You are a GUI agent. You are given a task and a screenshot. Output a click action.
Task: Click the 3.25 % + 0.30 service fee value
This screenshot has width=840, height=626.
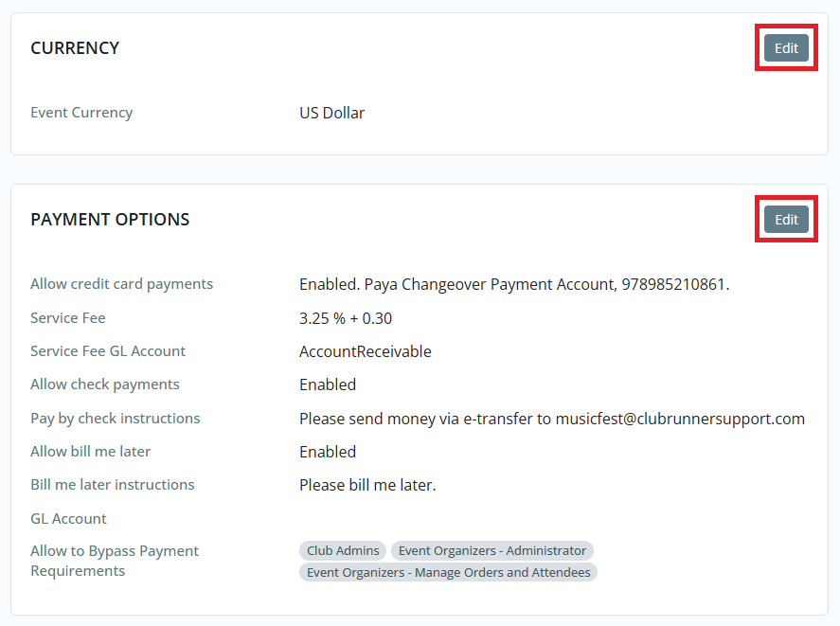[345, 318]
